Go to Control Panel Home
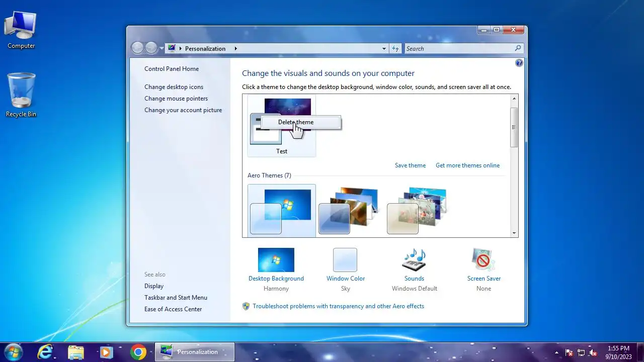Screen dimensions: 644x362 coord(172,69)
